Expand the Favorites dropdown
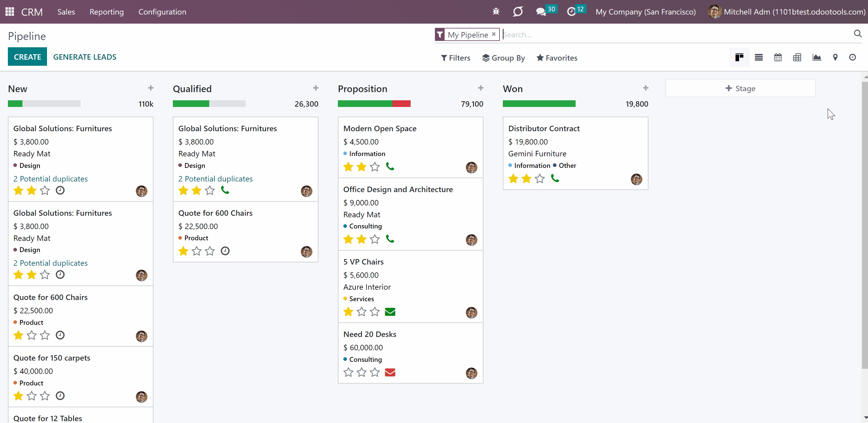 click(x=557, y=58)
